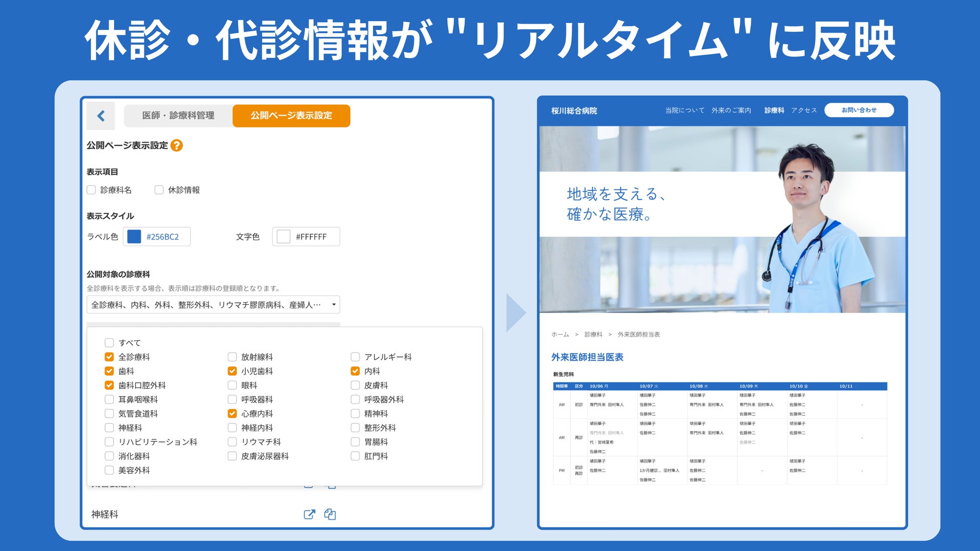The height and width of the screenshot is (551, 980).
Task: Enable the 診療科名 checkbox
Action: (x=91, y=190)
